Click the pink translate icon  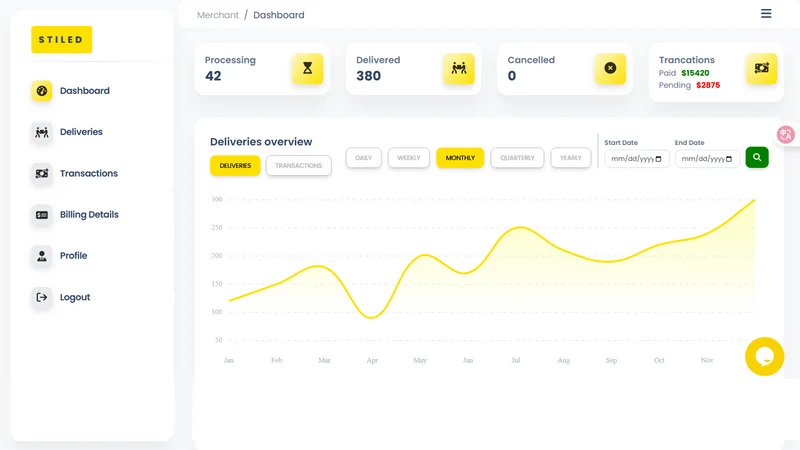[x=786, y=135]
